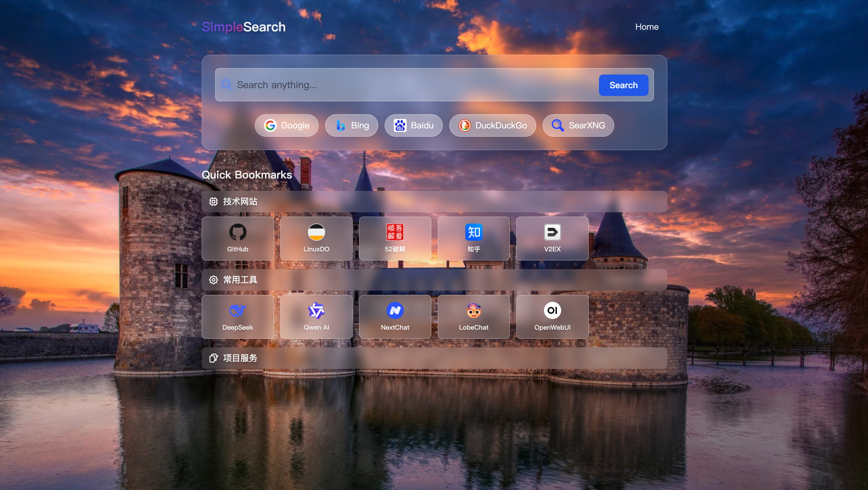Open the LobeChat bookmark
868x490 pixels.
473,317
